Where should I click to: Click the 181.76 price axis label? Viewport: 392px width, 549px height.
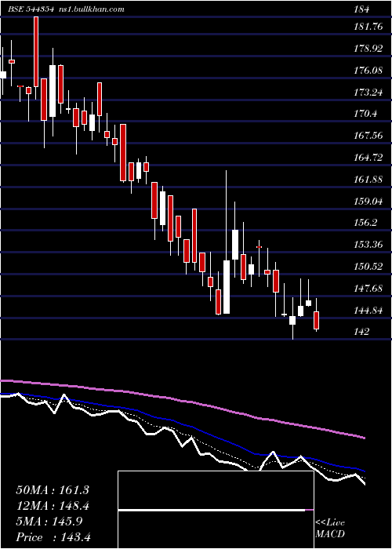[368, 27]
